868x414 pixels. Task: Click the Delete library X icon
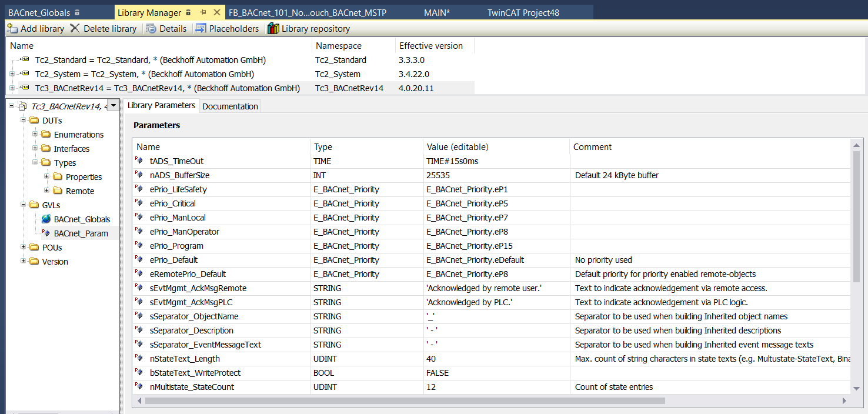[x=75, y=28]
